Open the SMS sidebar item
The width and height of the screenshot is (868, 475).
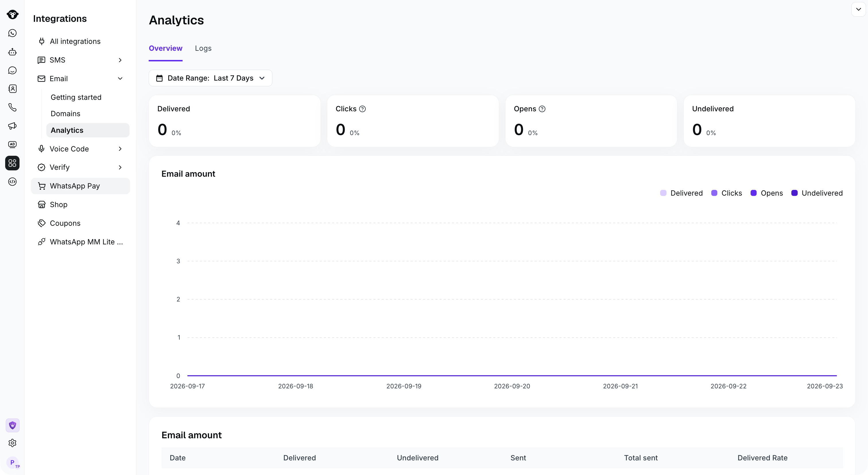(81, 60)
